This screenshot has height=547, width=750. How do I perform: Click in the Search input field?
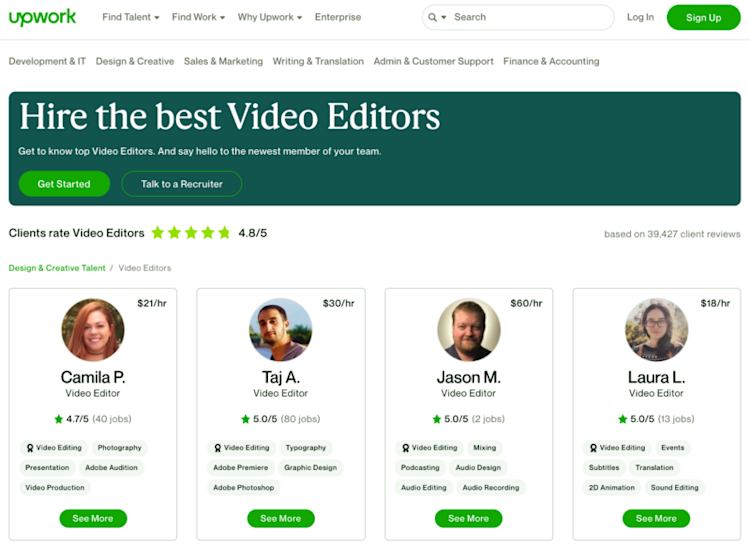(531, 17)
